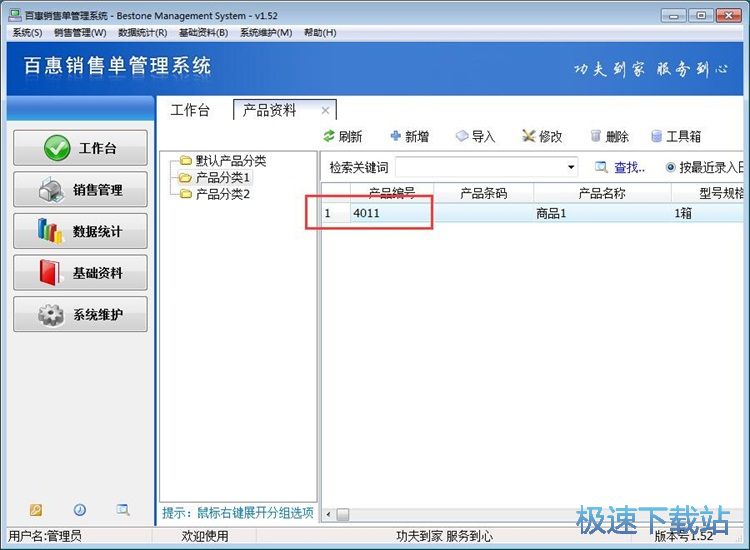This screenshot has height=550, width=750.
Task: Click the import (导入) toolbar icon
Action: tap(462, 136)
